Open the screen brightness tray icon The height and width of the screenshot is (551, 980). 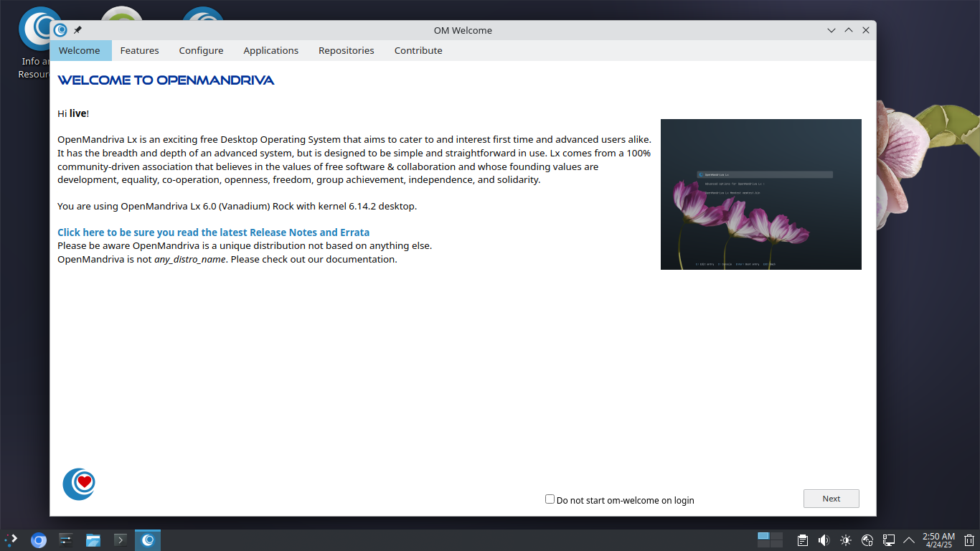point(846,540)
